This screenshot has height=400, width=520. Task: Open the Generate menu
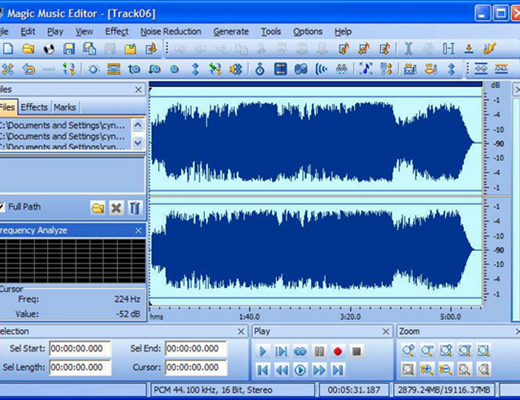pos(231,32)
